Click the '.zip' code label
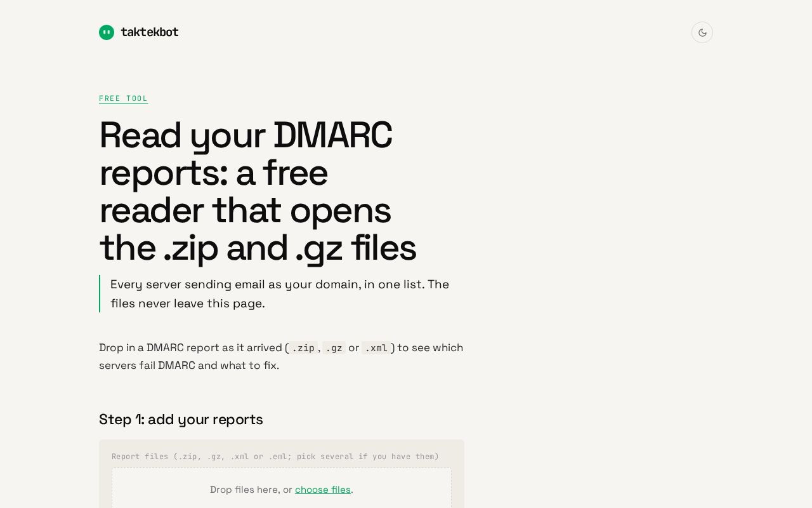The image size is (812, 508). pyautogui.click(x=303, y=348)
